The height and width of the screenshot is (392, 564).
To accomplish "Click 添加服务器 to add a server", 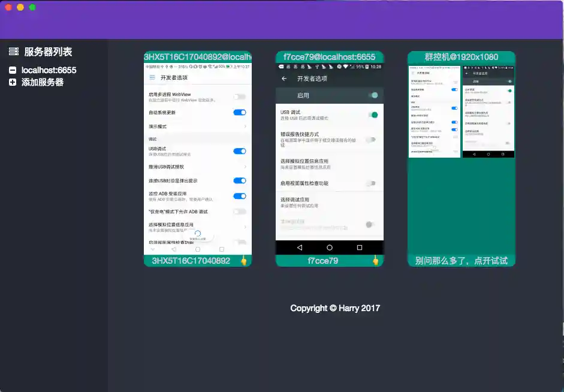I will click(43, 82).
